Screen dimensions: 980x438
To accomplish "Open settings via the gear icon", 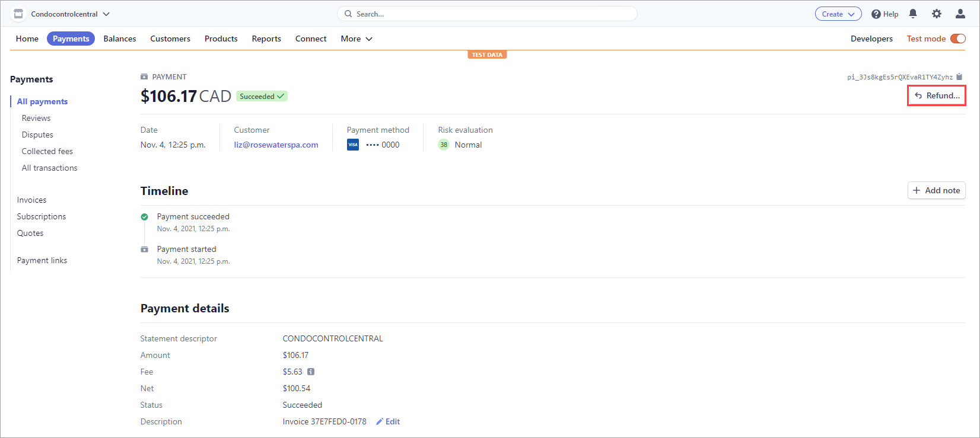I will [937, 14].
